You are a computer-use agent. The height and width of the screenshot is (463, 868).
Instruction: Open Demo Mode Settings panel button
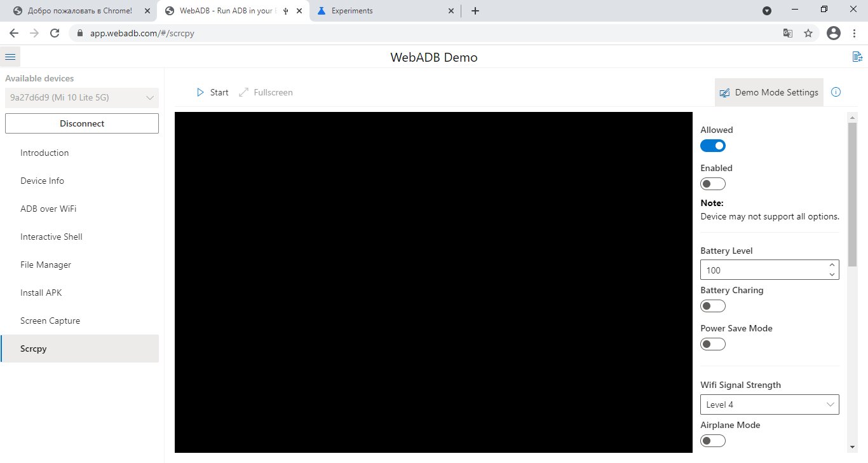[769, 92]
